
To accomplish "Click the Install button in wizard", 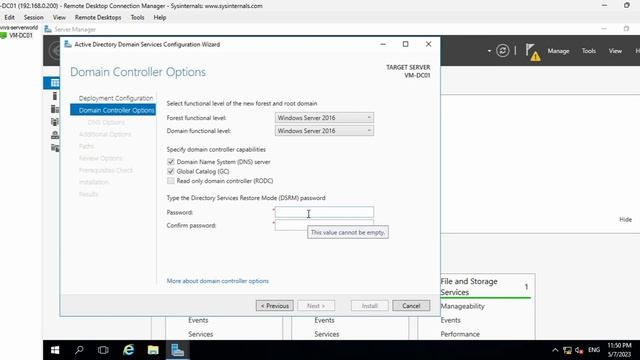I will pyautogui.click(x=369, y=306).
